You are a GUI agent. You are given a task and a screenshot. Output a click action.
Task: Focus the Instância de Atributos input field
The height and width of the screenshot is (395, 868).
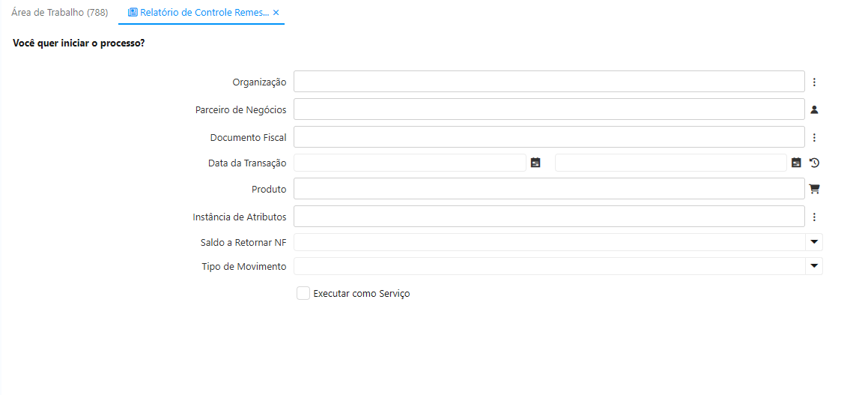click(x=549, y=216)
